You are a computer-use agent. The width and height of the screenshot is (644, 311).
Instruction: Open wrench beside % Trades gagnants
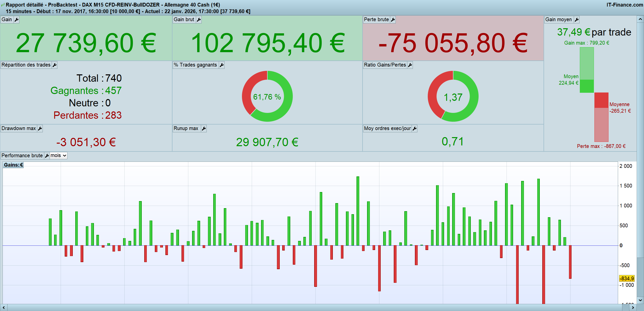(222, 65)
